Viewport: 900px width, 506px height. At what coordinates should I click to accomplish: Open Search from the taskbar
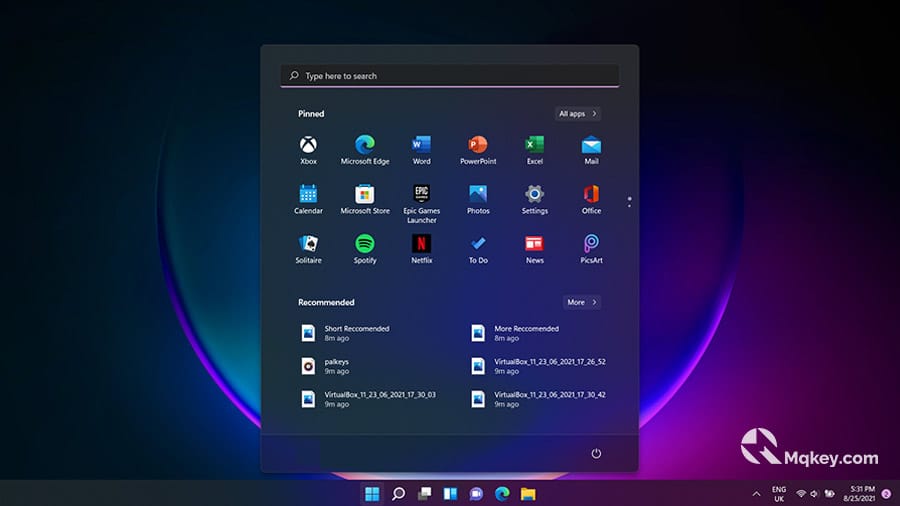[398, 493]
